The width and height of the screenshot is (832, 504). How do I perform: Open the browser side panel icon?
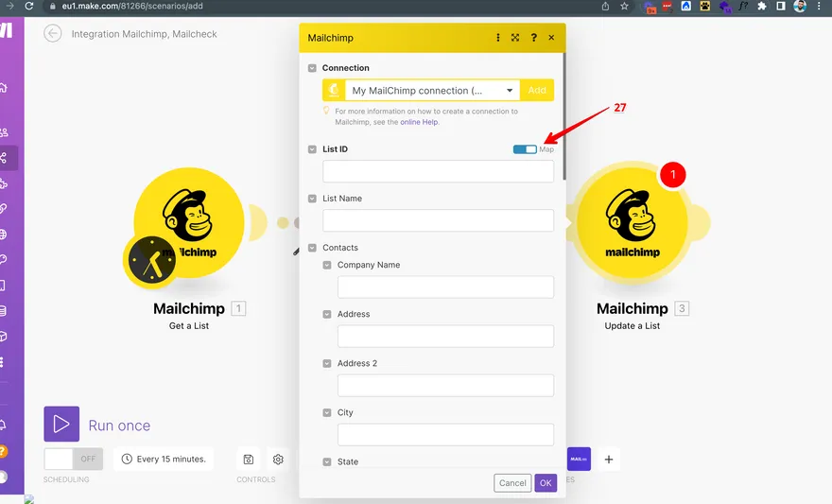tap(781, 6)
